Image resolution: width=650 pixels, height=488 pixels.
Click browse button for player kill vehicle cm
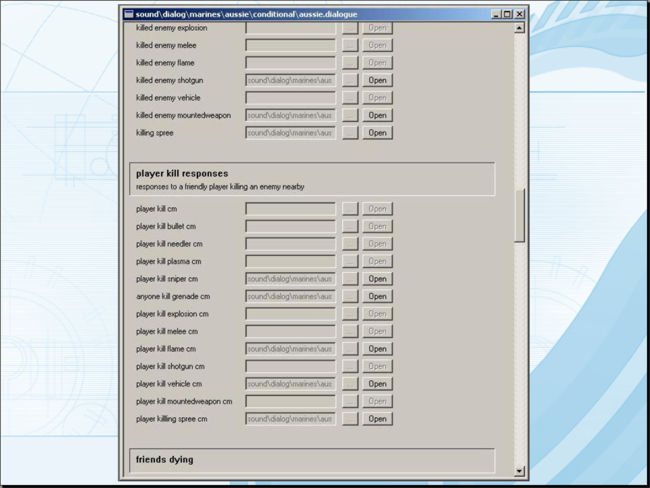tap(349, 384)
